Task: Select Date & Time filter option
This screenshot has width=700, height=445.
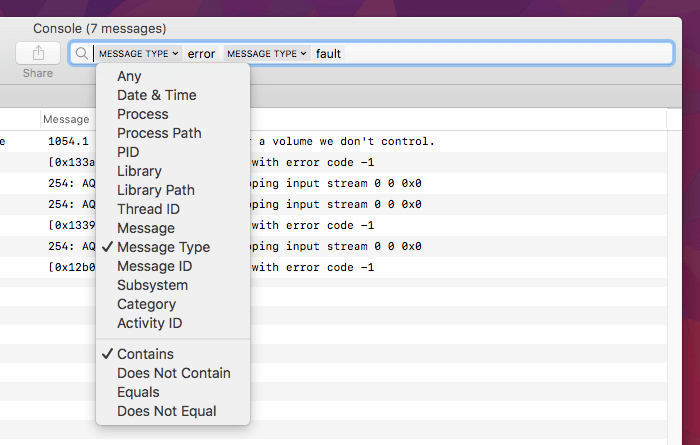Action: [173, 95]
